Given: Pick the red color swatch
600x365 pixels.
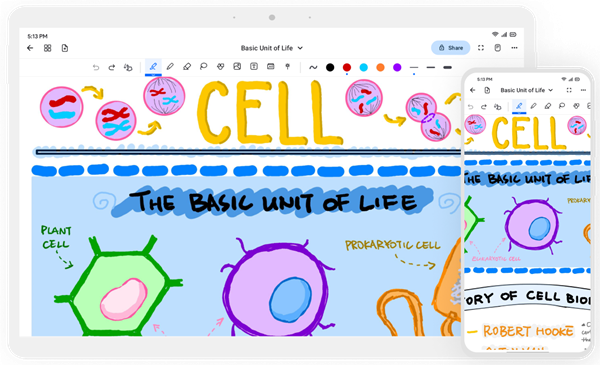Looking at the screenshot, I should coord(347,67).
